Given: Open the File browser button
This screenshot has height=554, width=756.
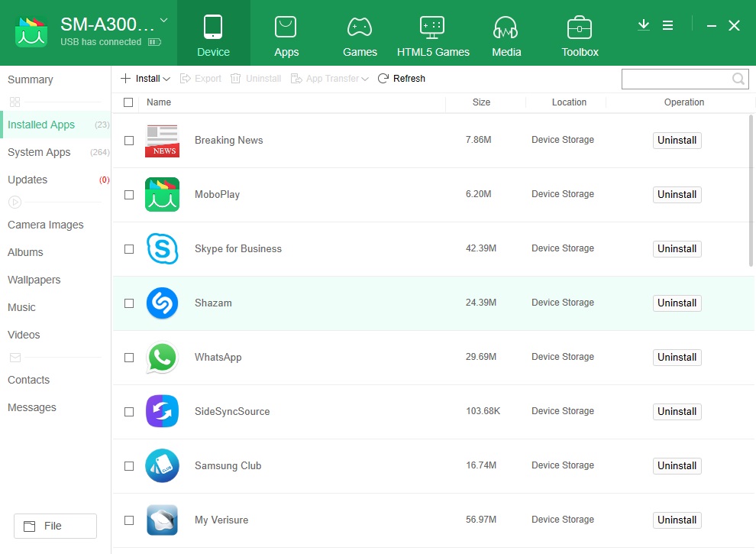Looking at the screenshot, I should tap(55, 526).
